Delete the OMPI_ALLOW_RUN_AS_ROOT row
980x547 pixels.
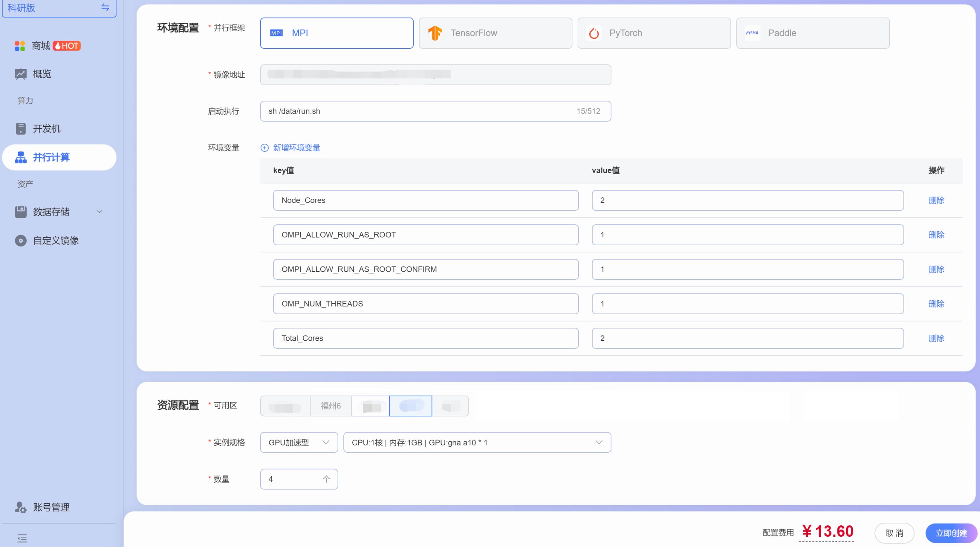[936, 235]
